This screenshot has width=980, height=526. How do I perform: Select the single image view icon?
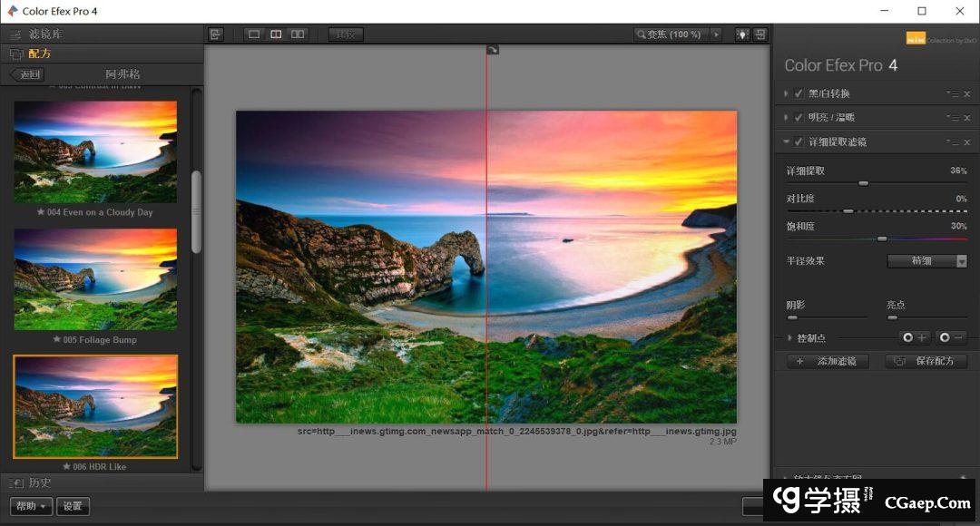254,34
